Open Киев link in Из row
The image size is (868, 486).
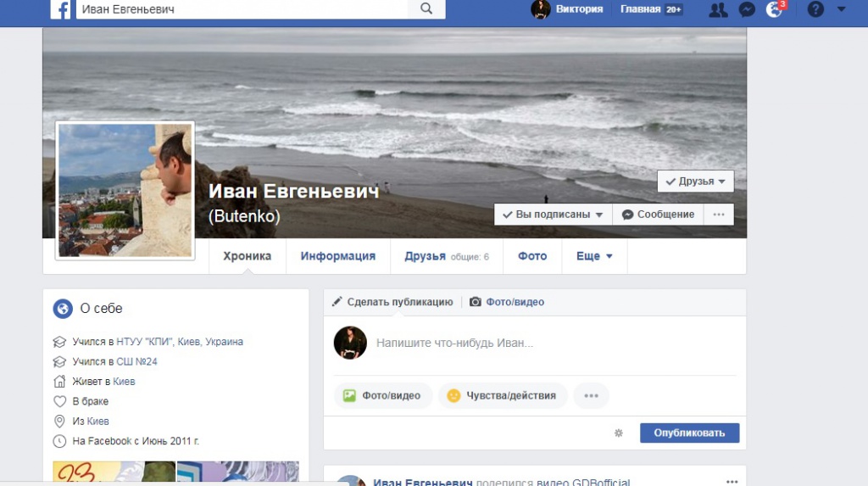(98, 422)
